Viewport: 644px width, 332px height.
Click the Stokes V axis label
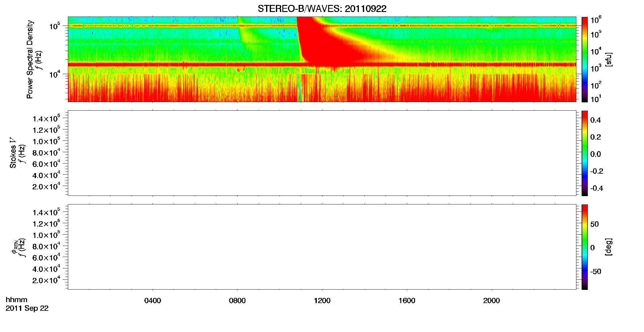point(13,153)
